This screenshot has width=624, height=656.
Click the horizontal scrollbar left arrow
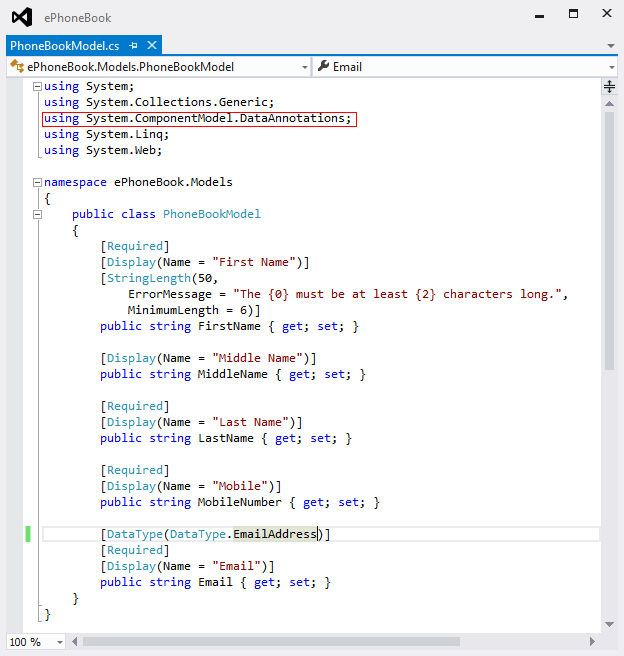click(74, 641)
